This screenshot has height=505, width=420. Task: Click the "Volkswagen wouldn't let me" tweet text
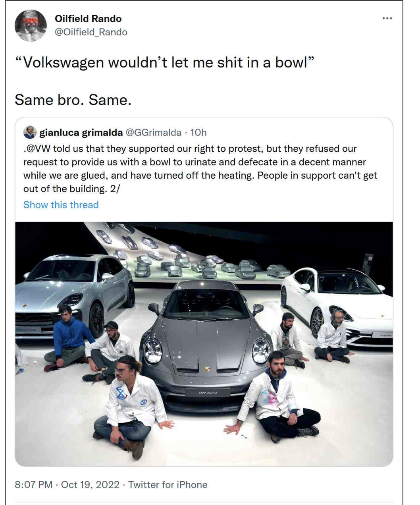[165, 62]
